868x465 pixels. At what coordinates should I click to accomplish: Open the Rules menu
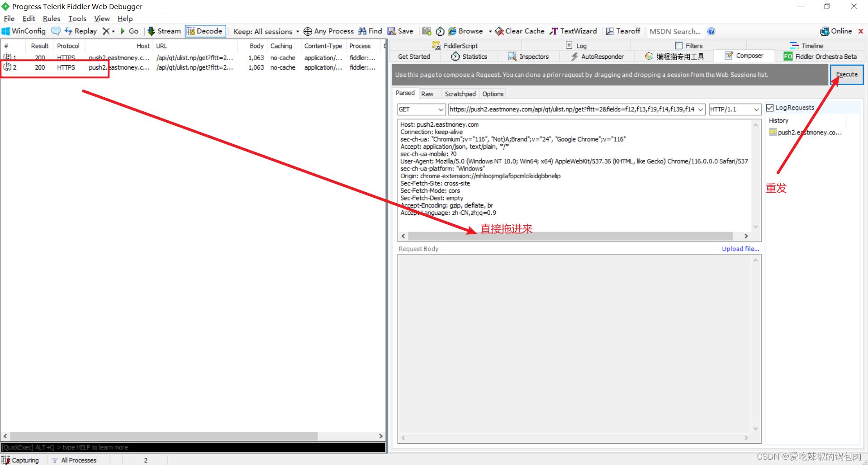click(52, 19)
